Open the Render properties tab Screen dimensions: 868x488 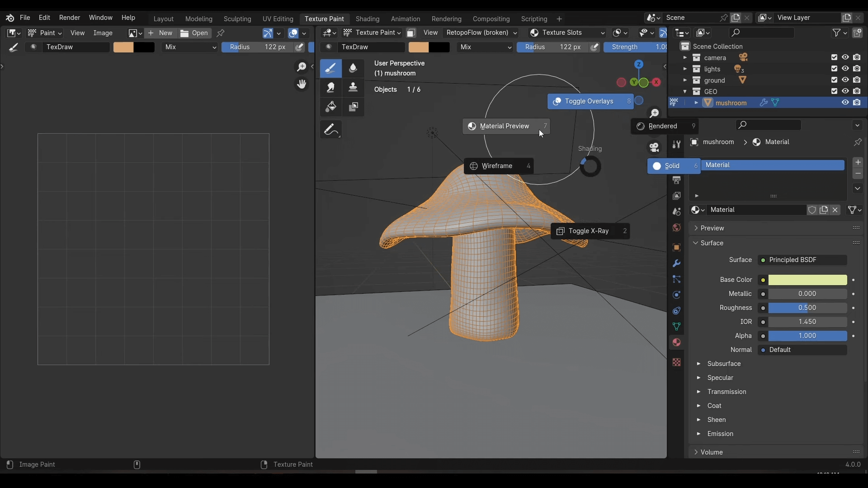677,180
